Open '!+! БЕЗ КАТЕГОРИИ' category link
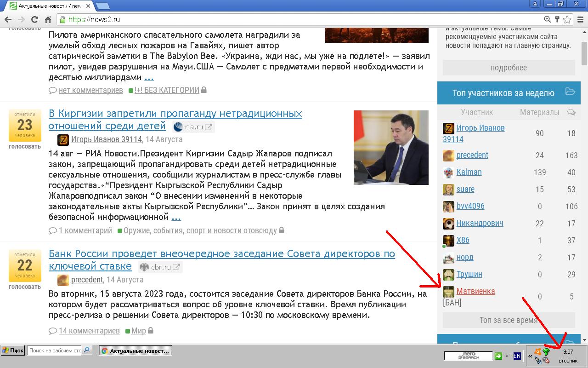588x368 pixels. 167,90
